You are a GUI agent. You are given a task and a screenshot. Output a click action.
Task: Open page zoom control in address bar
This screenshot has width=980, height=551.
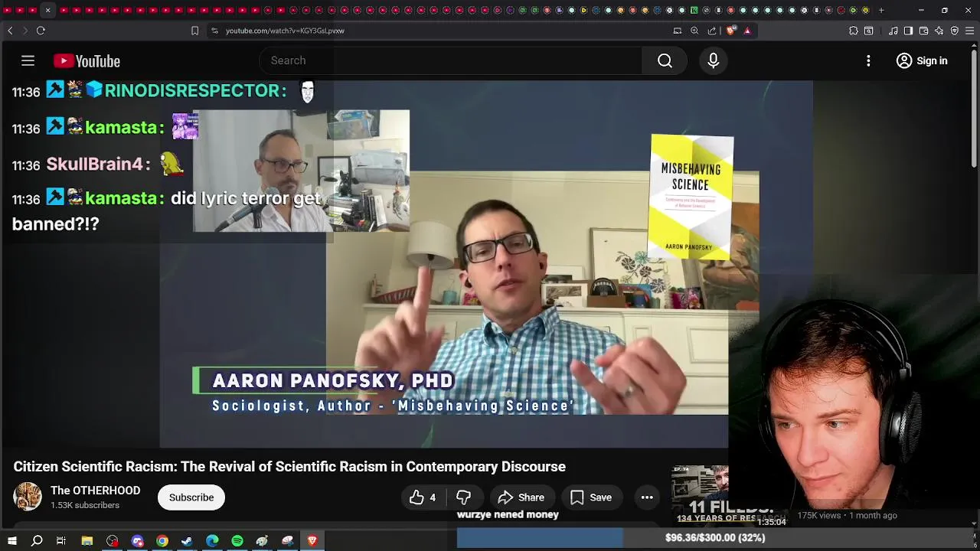click(694, 31)
